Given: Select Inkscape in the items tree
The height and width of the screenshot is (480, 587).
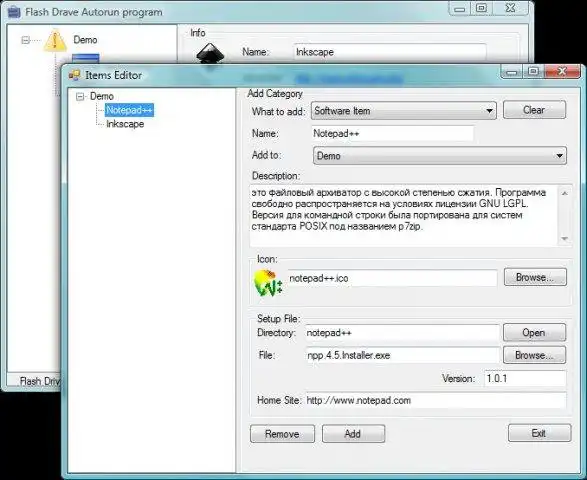Looking at the screenshot, I should tap(125, 124).
